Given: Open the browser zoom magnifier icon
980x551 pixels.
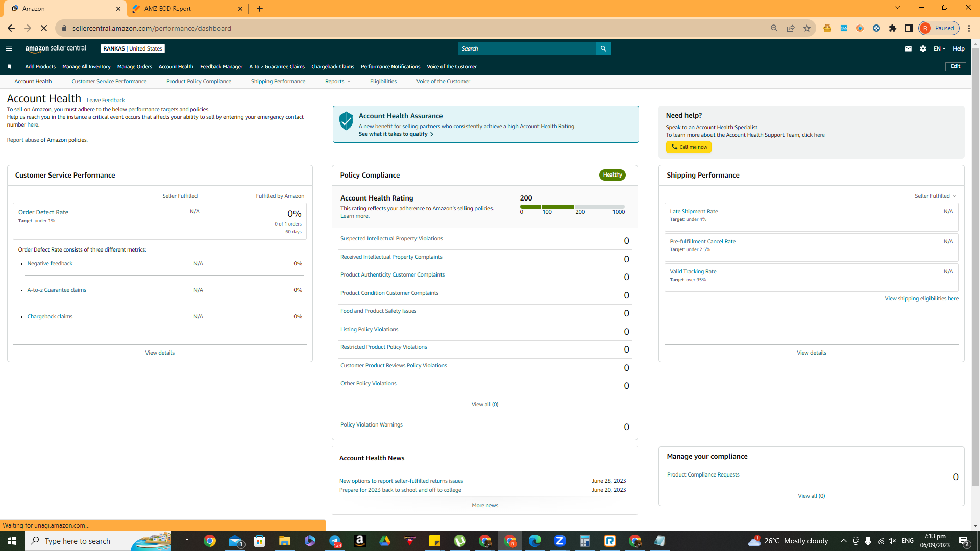Looking at the screenshot, I should click(x=774, y=28).
